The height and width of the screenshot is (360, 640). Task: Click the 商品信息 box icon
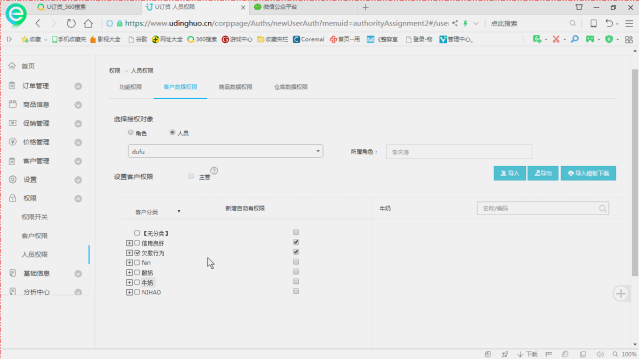tap(13, 104)
